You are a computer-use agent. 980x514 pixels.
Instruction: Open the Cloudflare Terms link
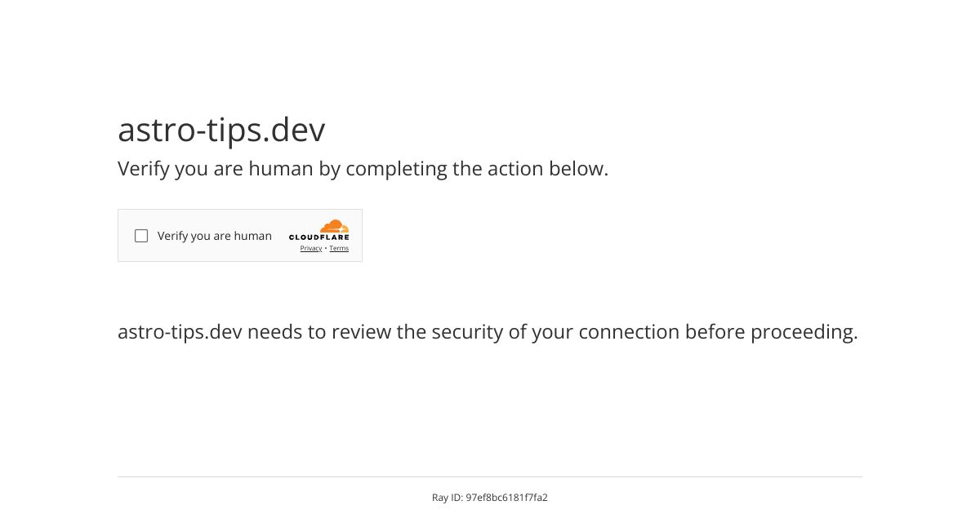tap(339, 248)
